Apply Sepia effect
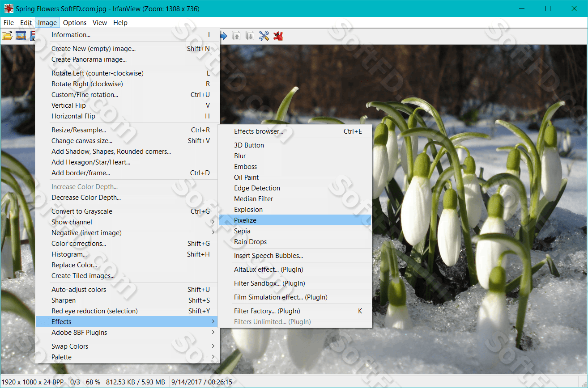 [295, 231]
